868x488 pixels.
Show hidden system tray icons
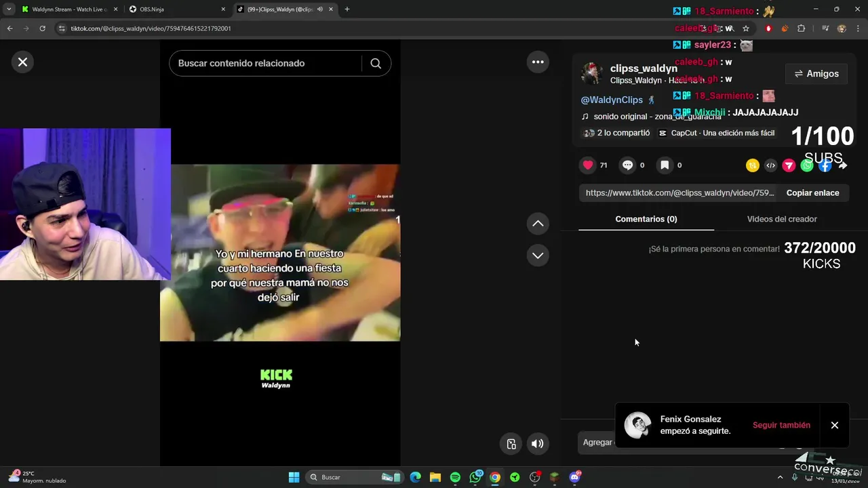(780, 477)
